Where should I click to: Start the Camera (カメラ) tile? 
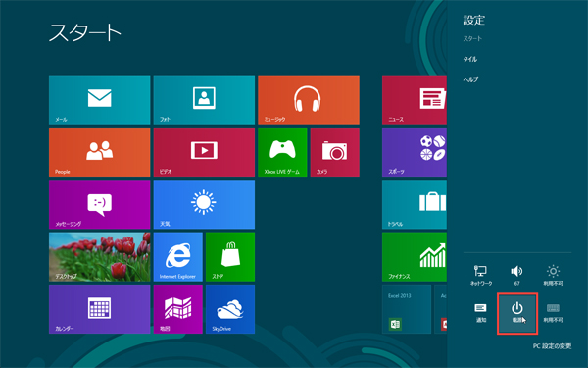[x=335, y=152]
